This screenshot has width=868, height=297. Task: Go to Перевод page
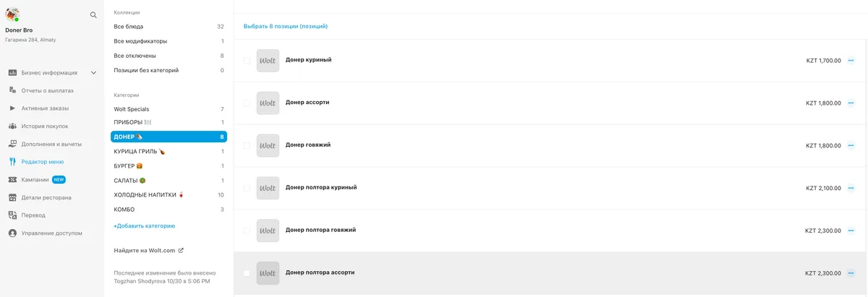coord(33,215)
